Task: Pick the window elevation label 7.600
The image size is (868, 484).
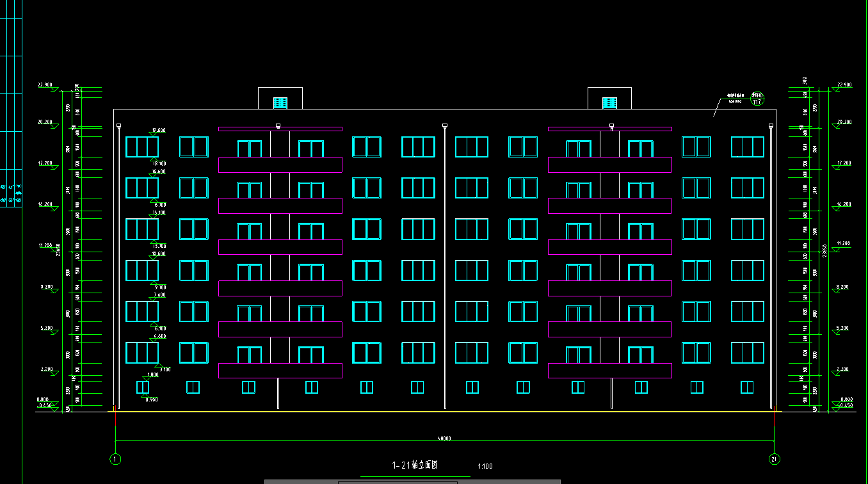Action: [159, 295]
